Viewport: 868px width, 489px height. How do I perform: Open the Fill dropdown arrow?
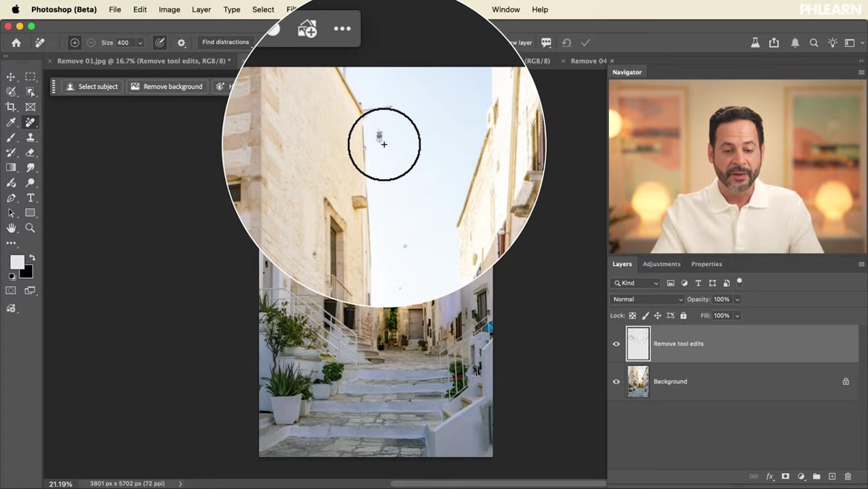tap(737, 315)
